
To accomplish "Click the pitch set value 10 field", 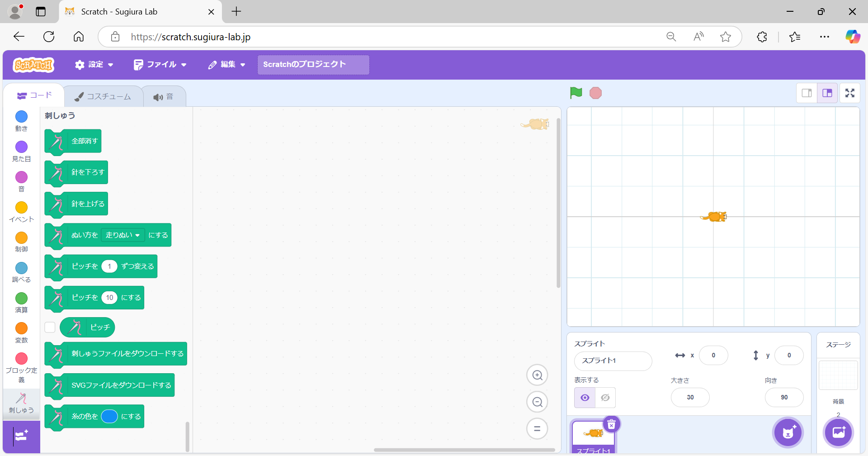I will (109, 298).
